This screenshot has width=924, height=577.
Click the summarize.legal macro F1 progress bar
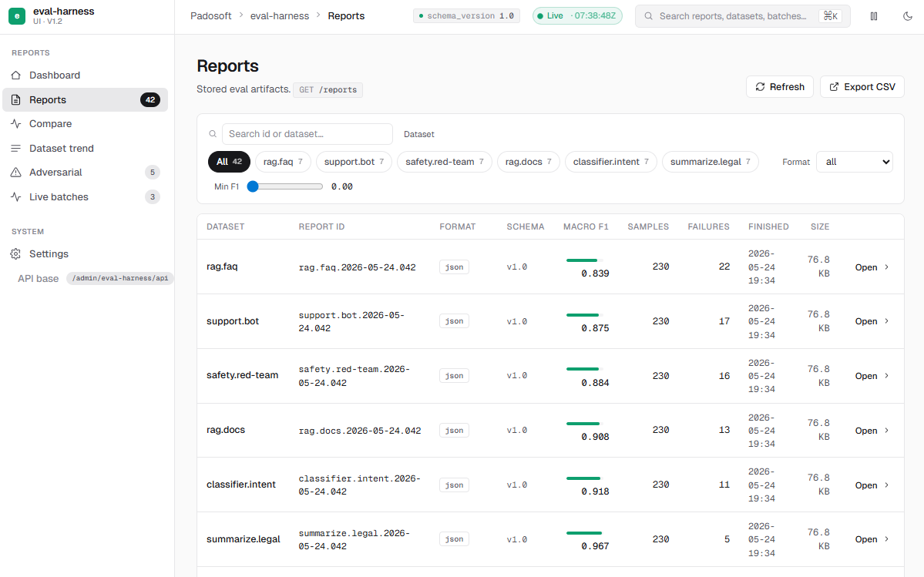pyautogui.click(x=585, y=533)
